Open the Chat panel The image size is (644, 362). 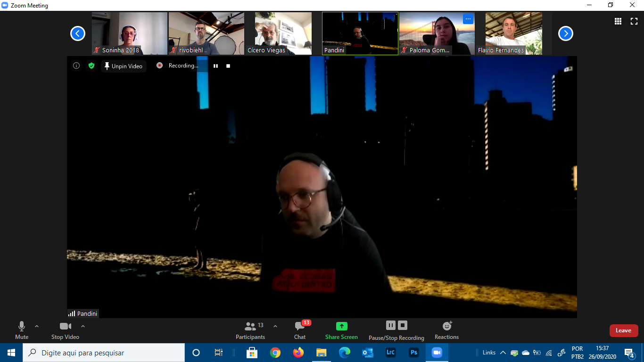[300, 330]
